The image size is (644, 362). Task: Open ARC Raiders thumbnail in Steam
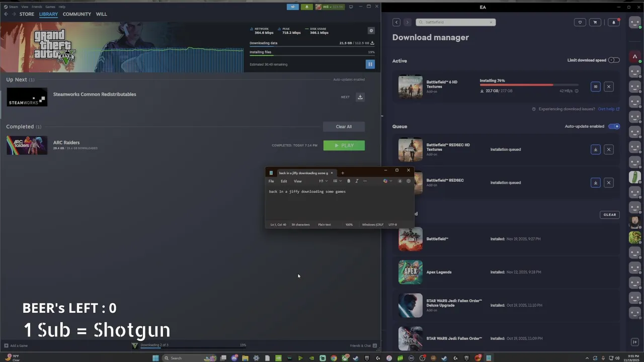pyautogui.click(x=27, y=145)
